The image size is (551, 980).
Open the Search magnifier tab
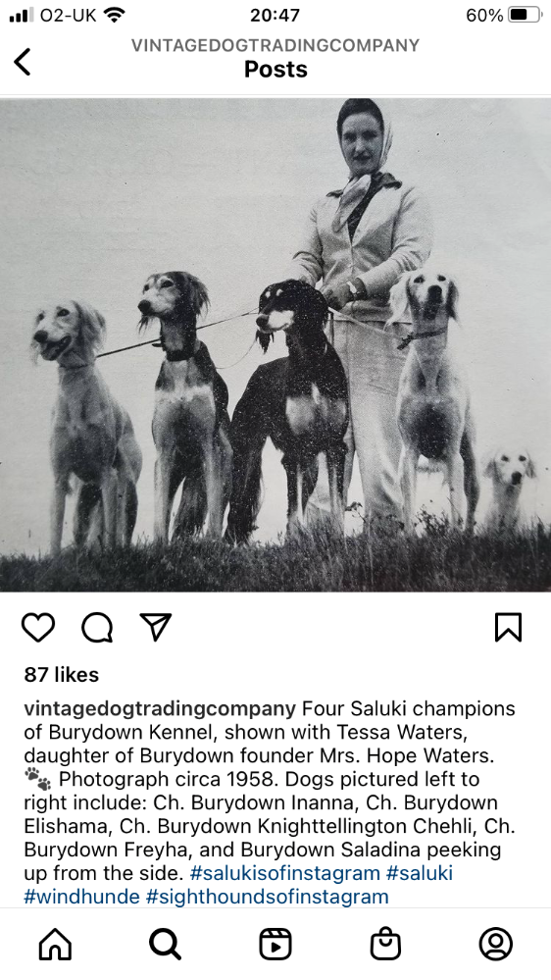pos(165,944)
